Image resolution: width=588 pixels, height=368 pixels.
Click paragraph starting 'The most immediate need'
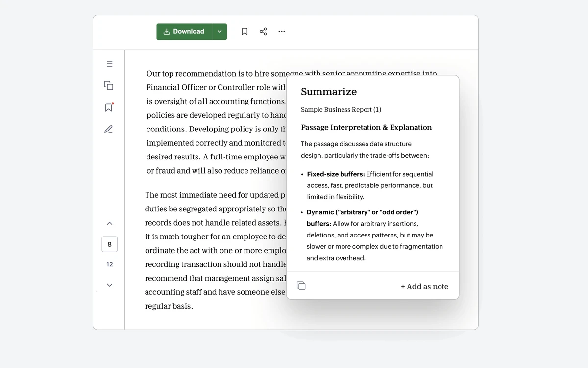[x=216, y=250]
